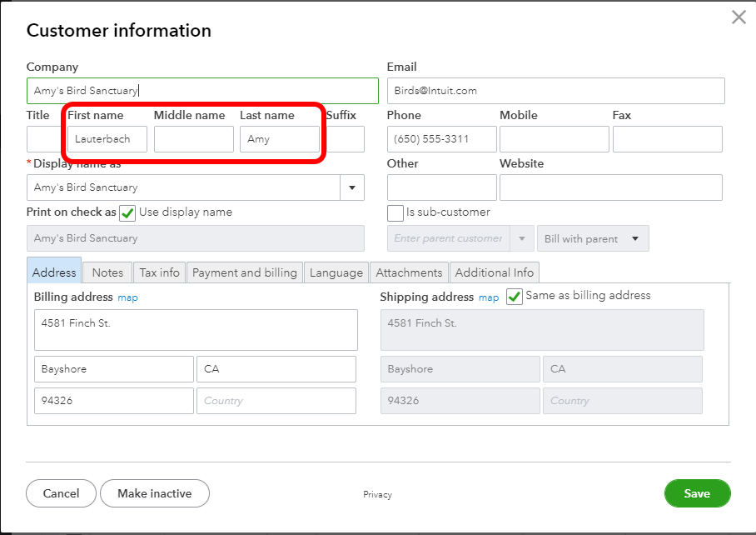Uncheck Same as billing address
The height and width of the screenshot is (535, 756).
[x=515, y=297]
